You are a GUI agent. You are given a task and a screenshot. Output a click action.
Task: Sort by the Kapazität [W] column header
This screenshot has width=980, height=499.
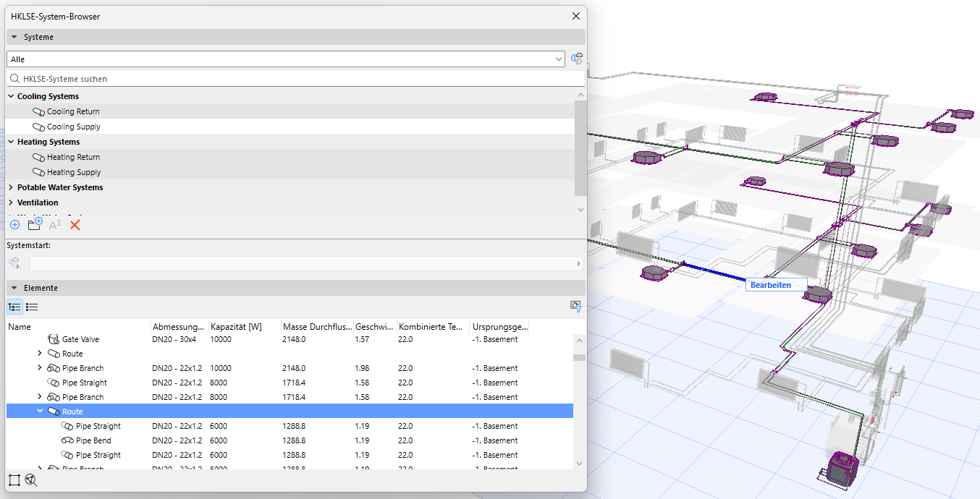[245, 326]
